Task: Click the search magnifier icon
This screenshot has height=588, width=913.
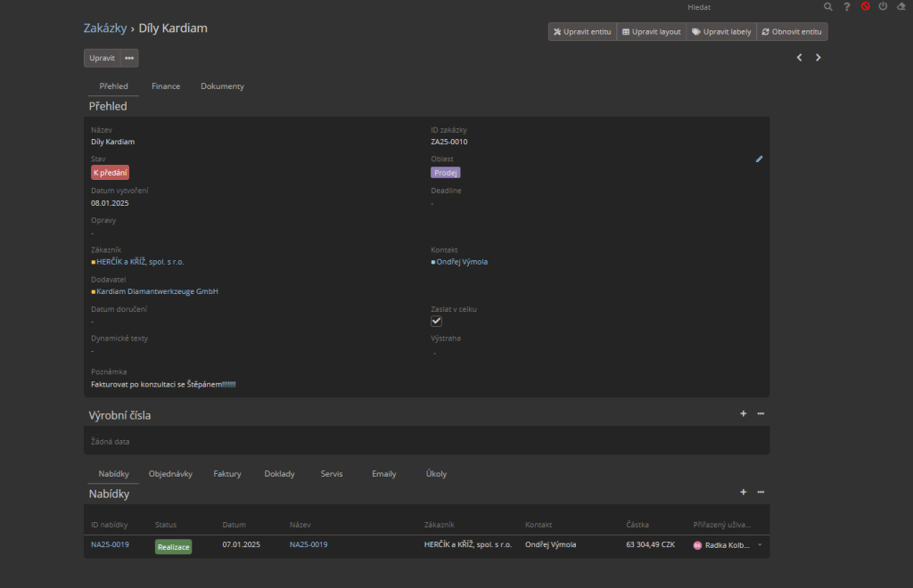Action: pos(828,7)
